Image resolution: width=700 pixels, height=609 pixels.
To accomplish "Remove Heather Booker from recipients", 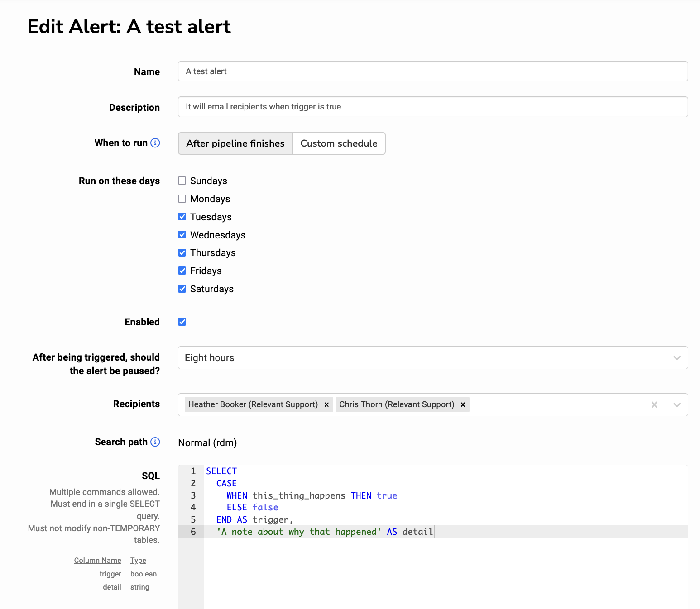I will [326, 404].
